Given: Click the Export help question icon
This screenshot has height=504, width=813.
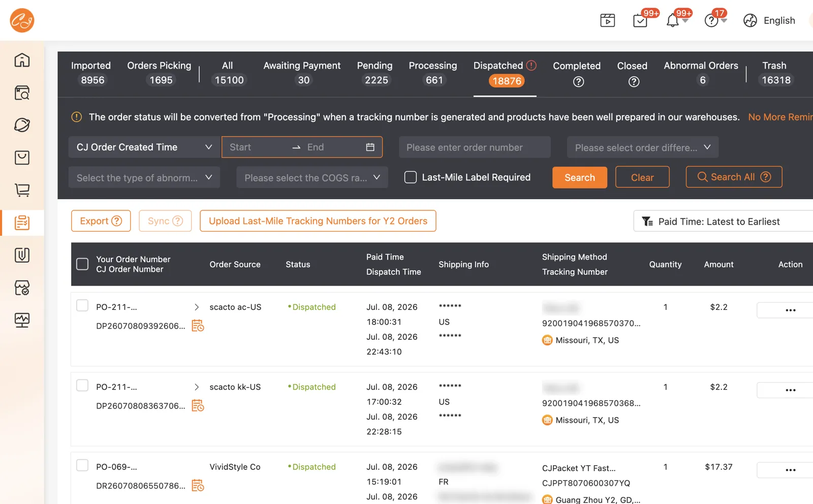Looking at the screenshot, I should 116,221.
